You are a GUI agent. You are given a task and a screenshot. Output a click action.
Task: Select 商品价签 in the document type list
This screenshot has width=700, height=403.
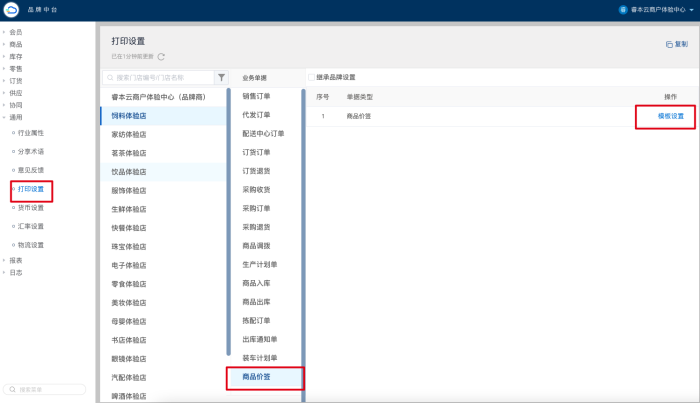[x=257, y=377]
